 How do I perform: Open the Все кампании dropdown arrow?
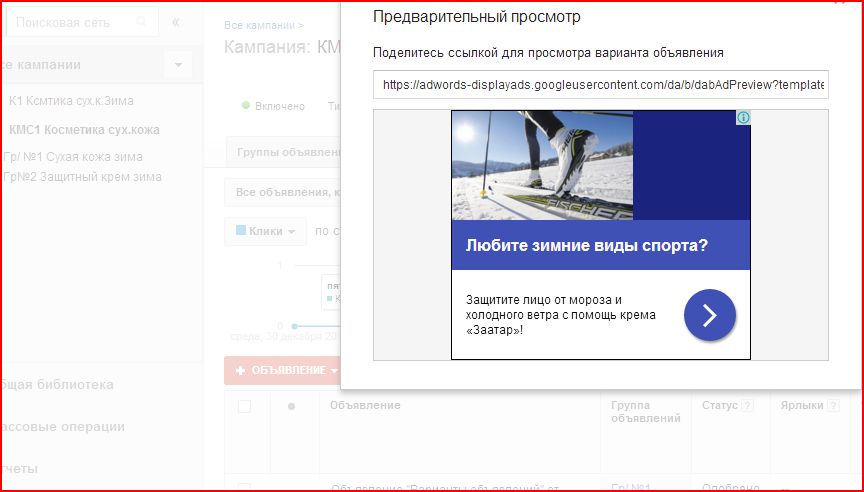pos(178,65)
